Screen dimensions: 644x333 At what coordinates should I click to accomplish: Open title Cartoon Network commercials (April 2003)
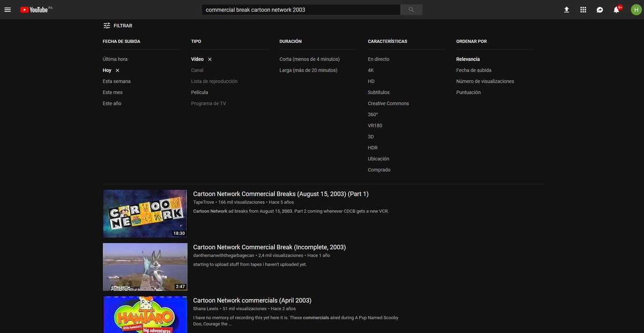tap(252, 300)
